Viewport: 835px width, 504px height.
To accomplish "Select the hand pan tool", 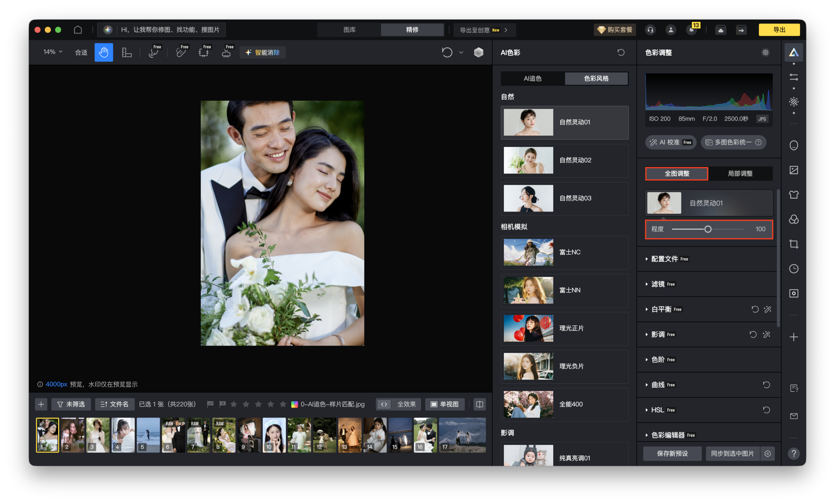I will 104,52.
